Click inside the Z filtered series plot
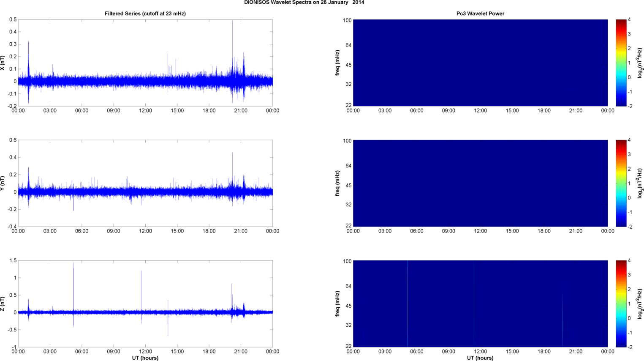The width and height of the screenshot is (644, 361). (x=145, y=304)
